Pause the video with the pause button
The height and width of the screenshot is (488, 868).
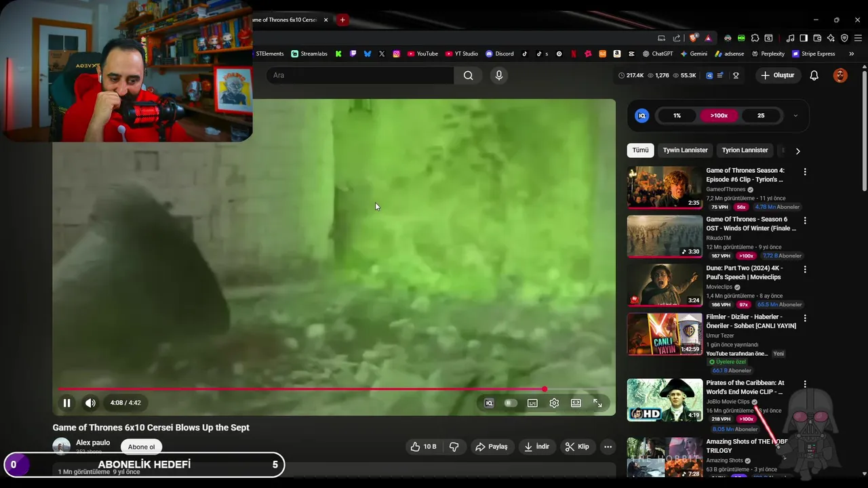tap(66, 403)
